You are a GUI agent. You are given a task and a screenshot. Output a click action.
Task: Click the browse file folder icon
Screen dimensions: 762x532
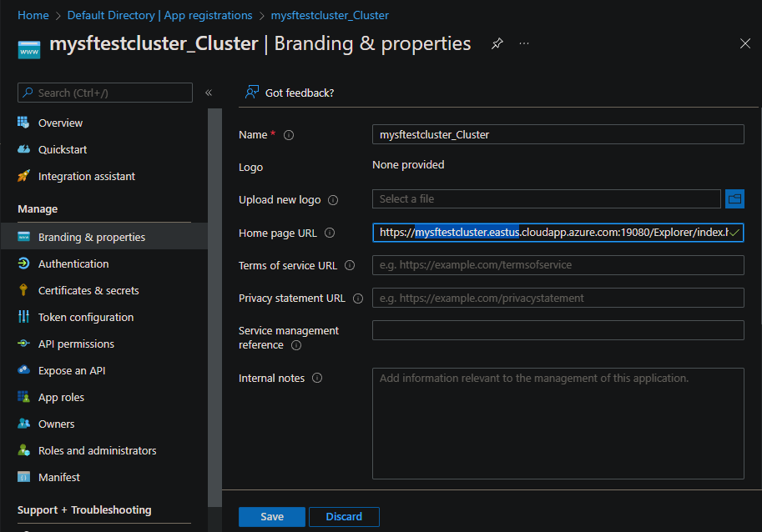[734, 198]
